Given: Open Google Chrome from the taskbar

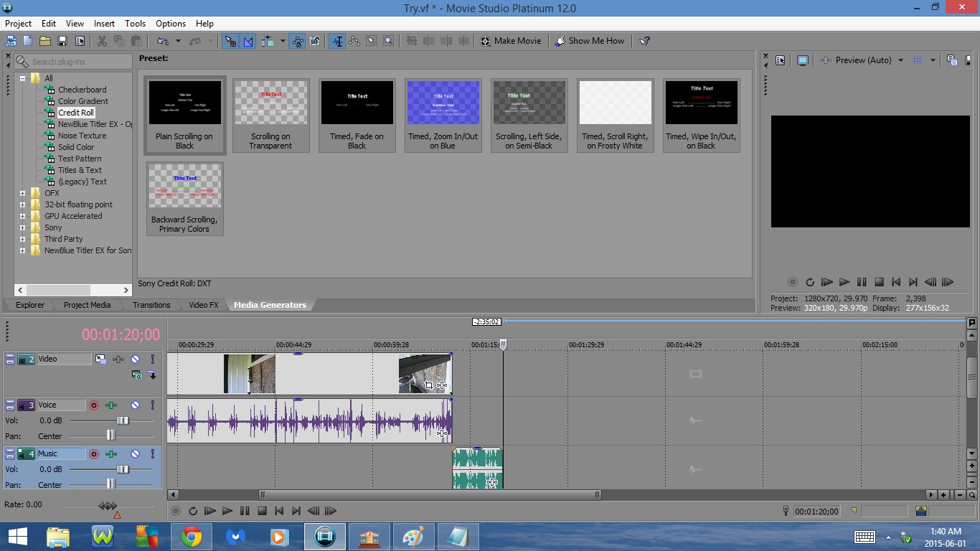Looking at the screenshot, I should tap(192, 537).
